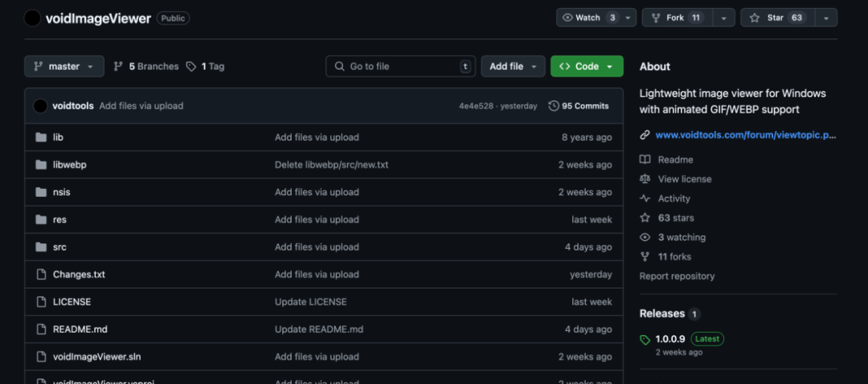The height and width of the screenshot is (384, 868).
Task: Open the res folder
Action: (59, 219)
